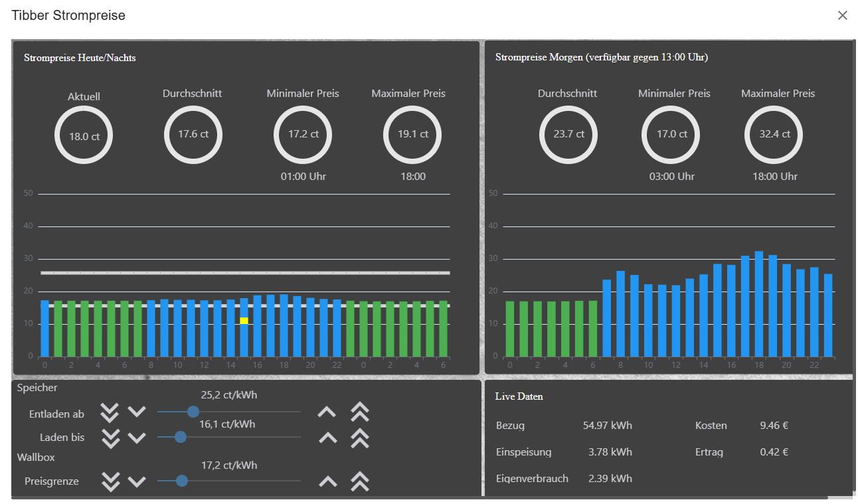Screen dimensions: 858x504
Task: Click single-up arrow for Wallbox Preisgrenze
Action: [x=328, y=481]
